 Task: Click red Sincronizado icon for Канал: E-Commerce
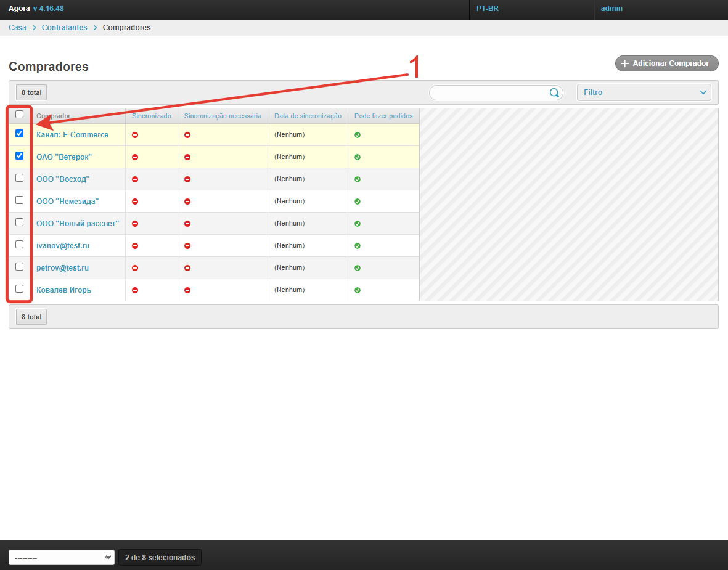coord(135,135)
